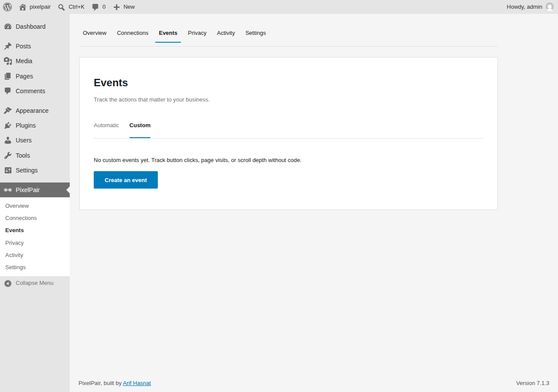
Task: Click the plus icon for New
Action: coord(116,7)
